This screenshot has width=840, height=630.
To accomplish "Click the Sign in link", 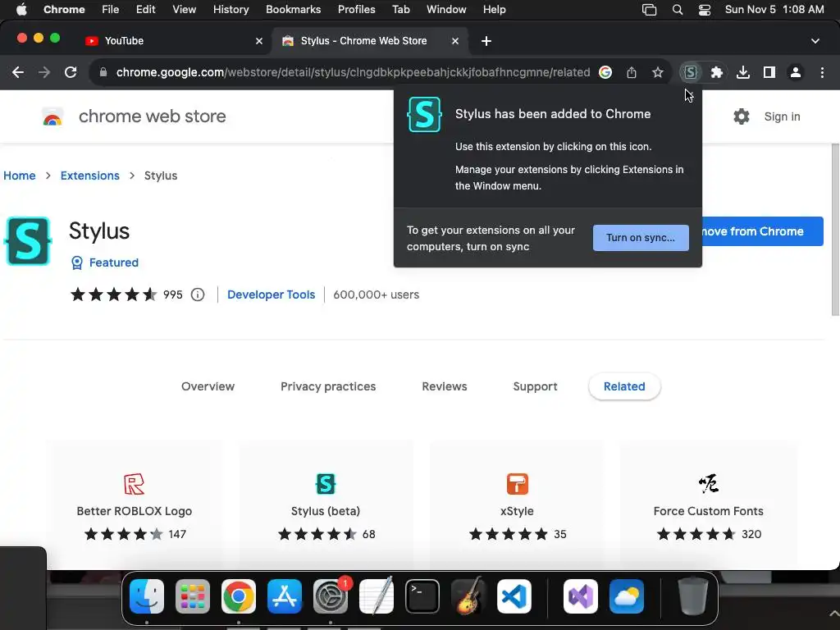I will coord(782,116).
